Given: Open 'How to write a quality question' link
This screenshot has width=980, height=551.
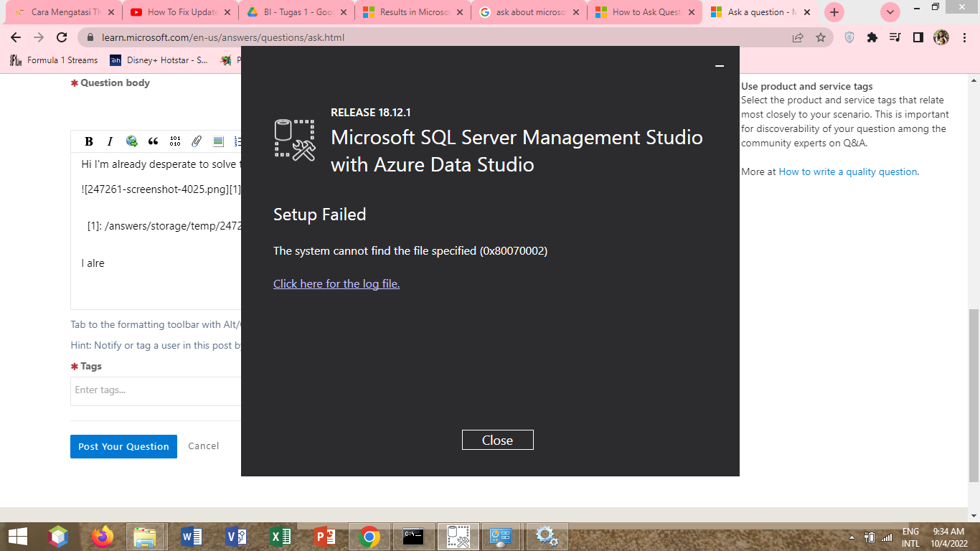Looking at the screenshot, I should [848, 171].
